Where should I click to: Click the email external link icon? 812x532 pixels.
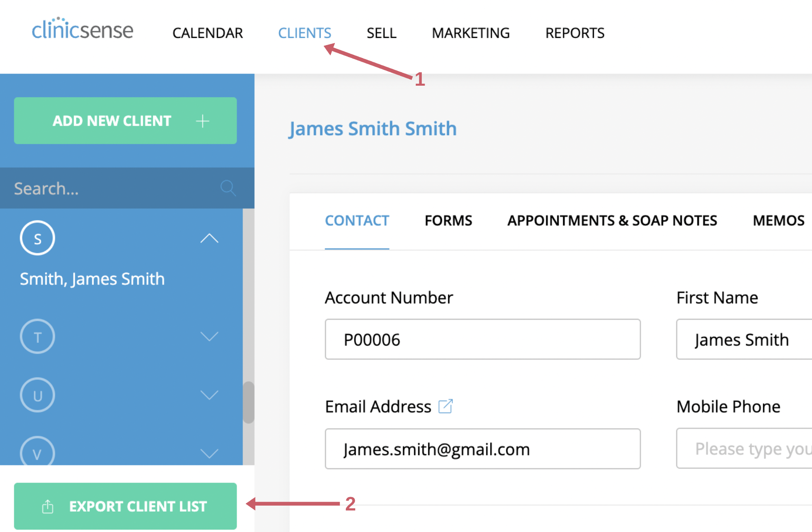coord(445,406)
